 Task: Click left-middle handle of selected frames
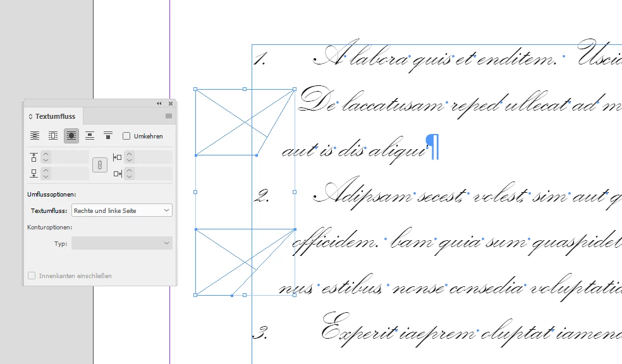(x=195, y=192)
